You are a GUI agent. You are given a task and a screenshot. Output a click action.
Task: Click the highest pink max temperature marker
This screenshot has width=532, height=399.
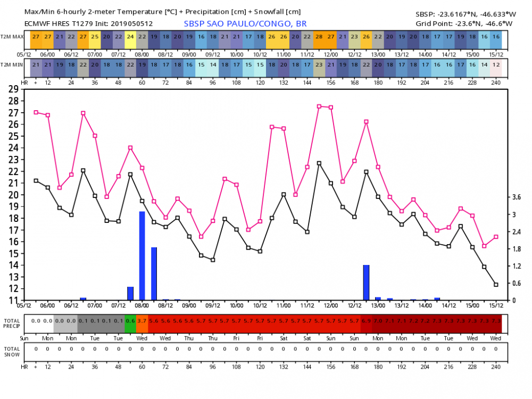(x=319, y=106)
